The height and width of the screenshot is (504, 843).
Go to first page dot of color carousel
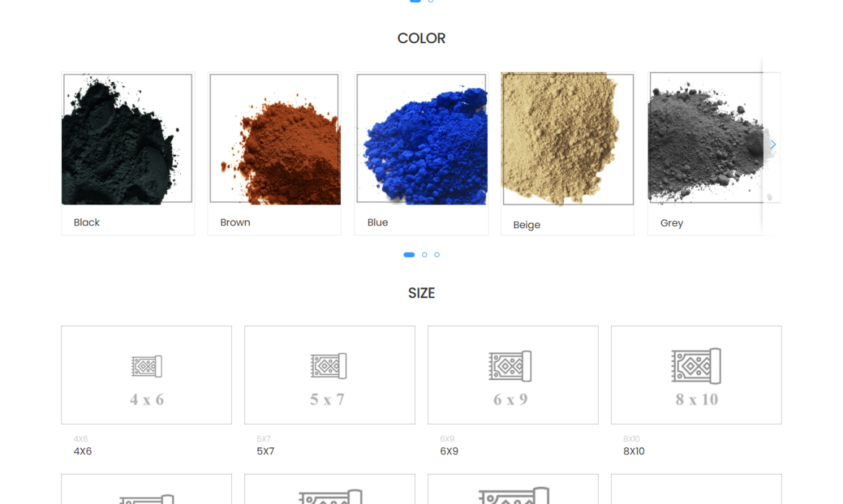[409, 255]
